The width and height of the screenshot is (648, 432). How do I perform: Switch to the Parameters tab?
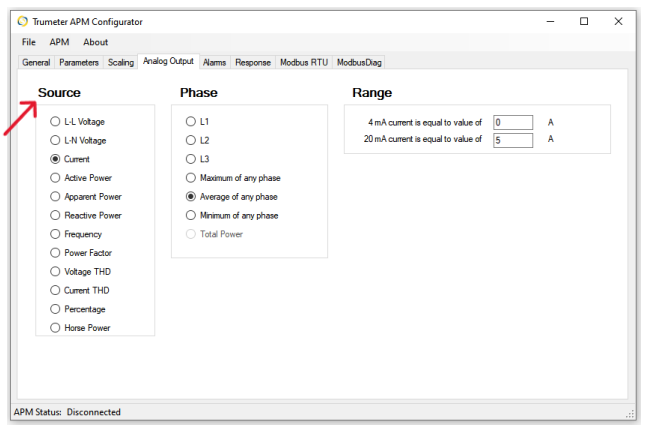click(79, 62)
